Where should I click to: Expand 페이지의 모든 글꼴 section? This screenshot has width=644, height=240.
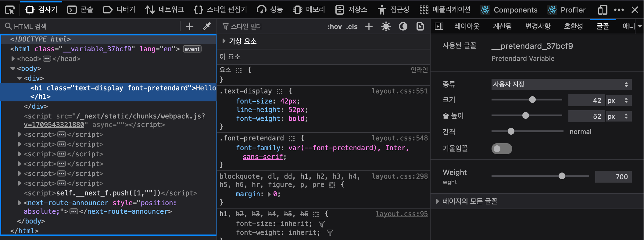point(438,201)
